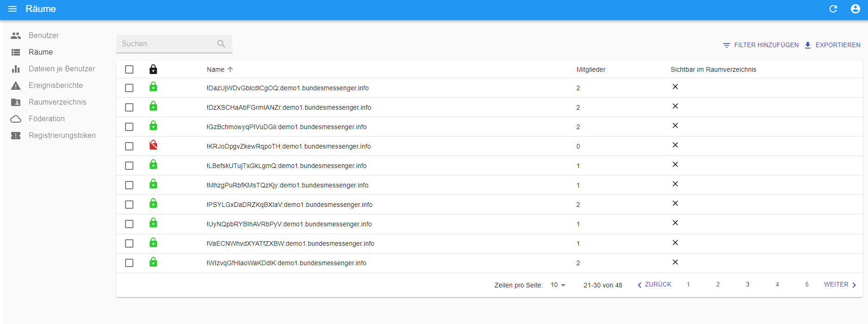Jump to page 5 of results
The image size is (868, 324).
pos(807,285)
